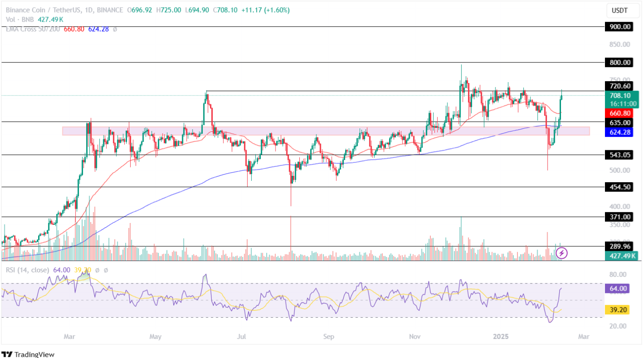Select the pink support zone rectangle
This screenshot has height=358, width=644.
pos(326,131)
